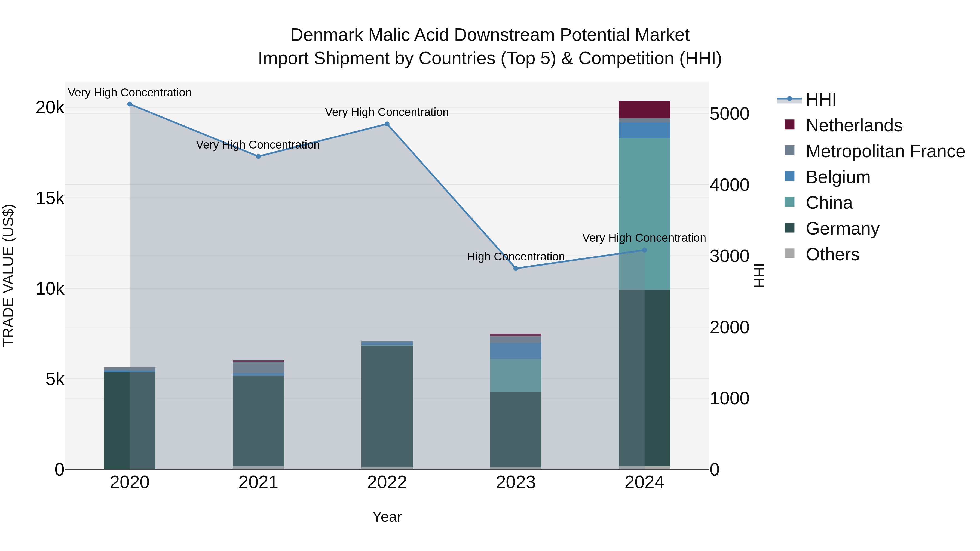980x551 pixels.
Task: Click the '15k' left axis tick
Action: click(50, 199)
